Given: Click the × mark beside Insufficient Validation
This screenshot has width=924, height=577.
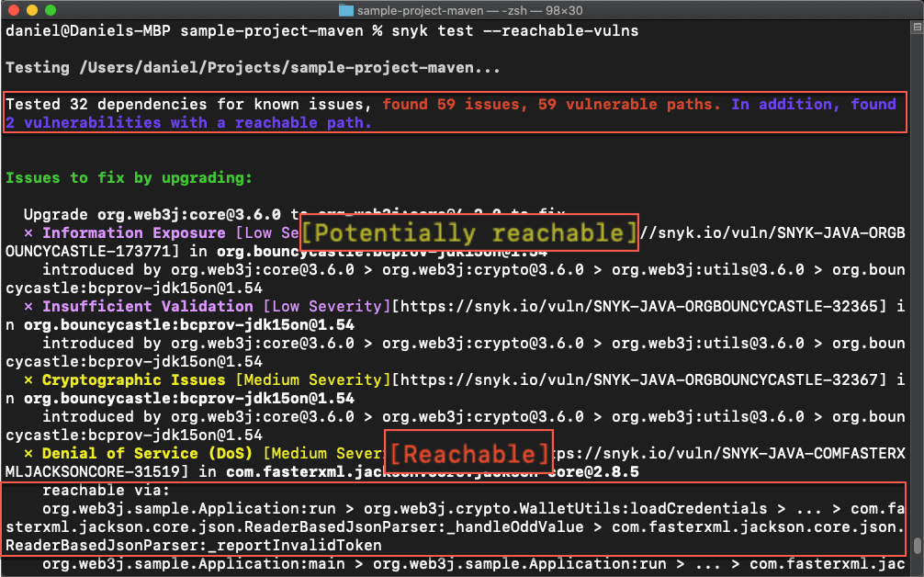Looking at the screenshot, I should point(28,307).
